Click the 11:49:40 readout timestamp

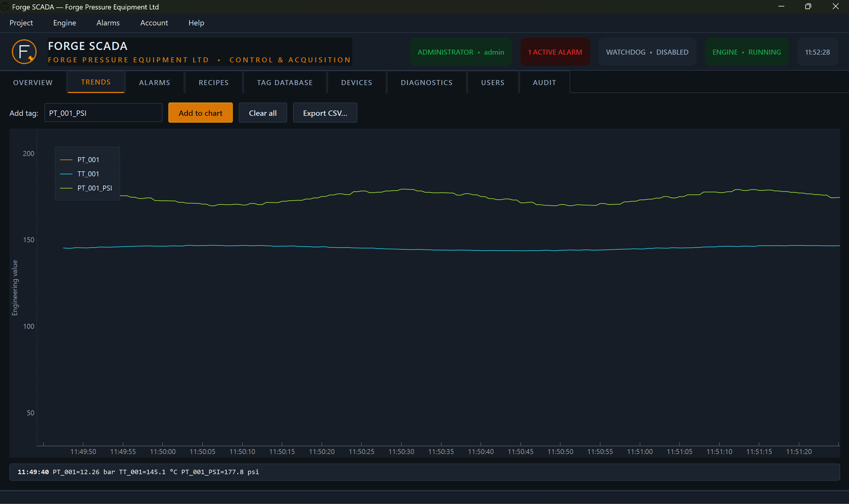(x=33, y=472)
